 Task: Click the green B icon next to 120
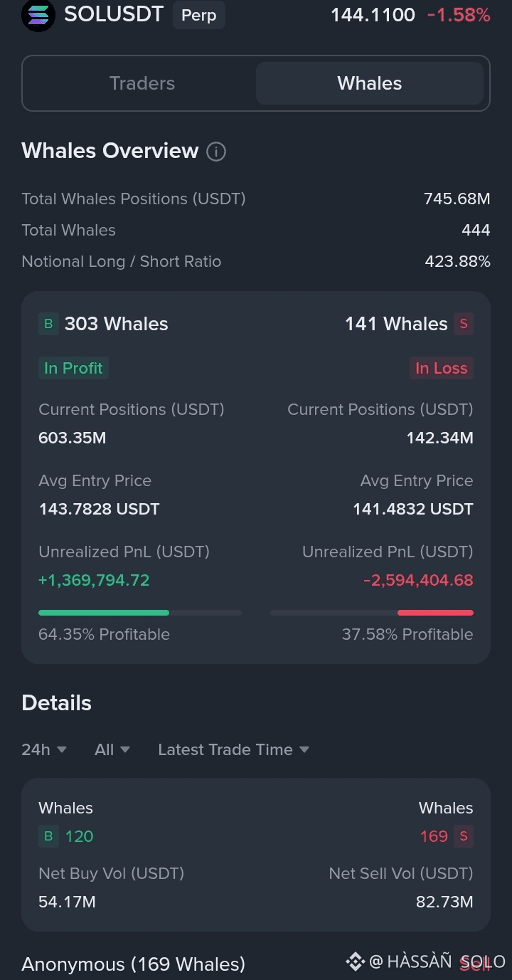tap(48, 836)
